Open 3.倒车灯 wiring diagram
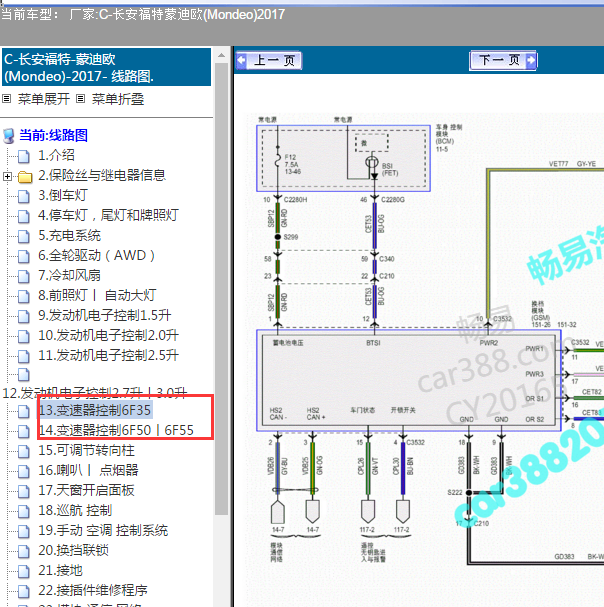 pyautogui.click(x=63, y=195)
